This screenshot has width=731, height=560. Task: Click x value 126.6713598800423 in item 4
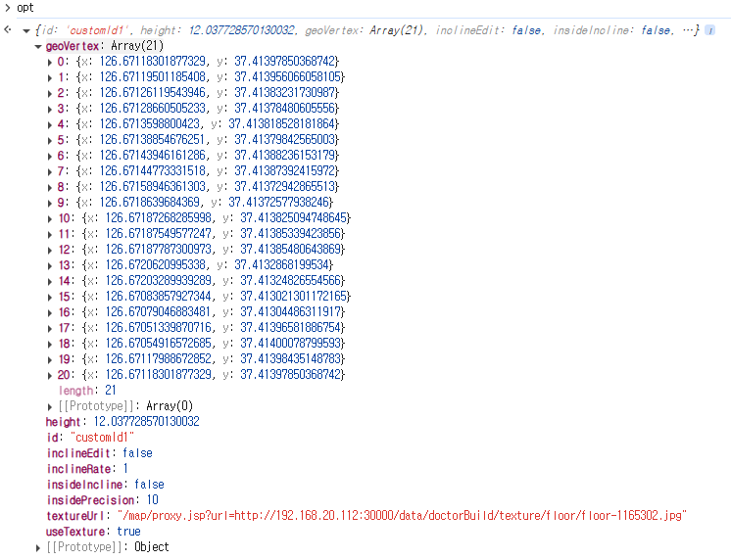point(150,124)
